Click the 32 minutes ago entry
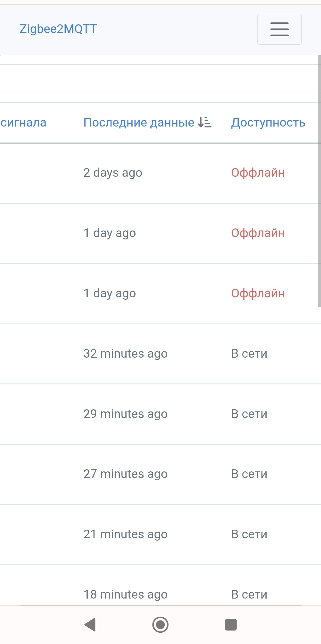The width and height of the screenshot is (321, 644). [125, 353]
